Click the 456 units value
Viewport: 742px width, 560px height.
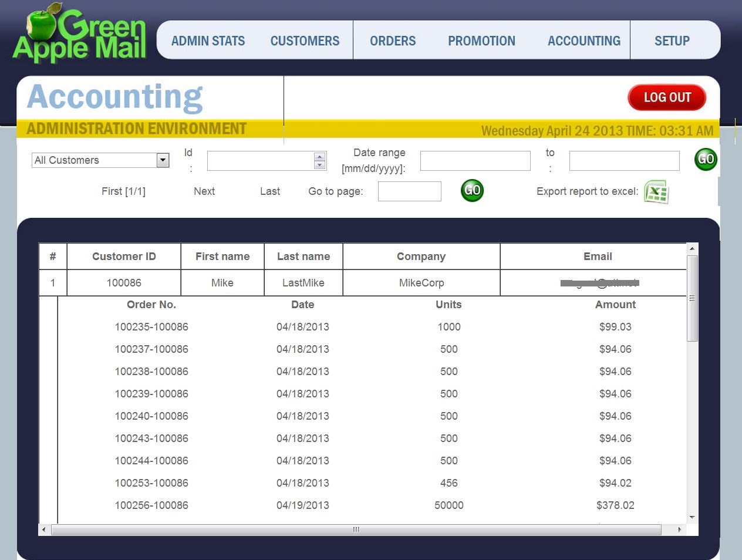click(x=449, y=483)
